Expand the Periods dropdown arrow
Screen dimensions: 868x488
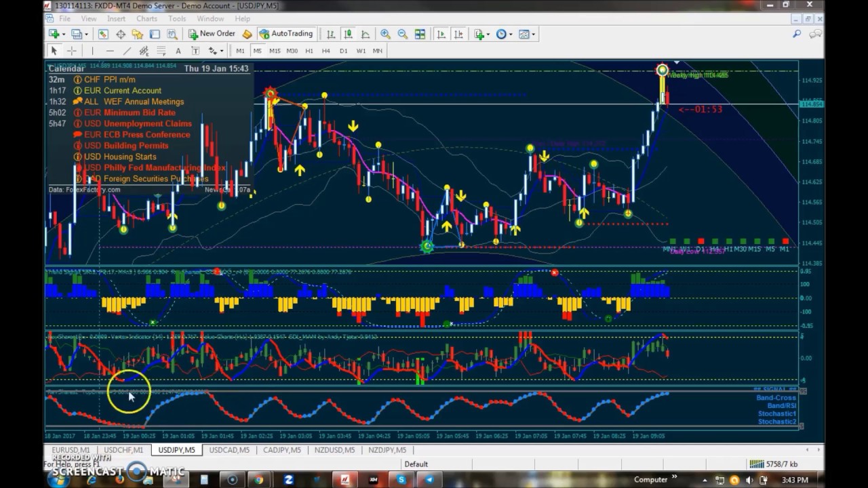(x=511, y=34)
